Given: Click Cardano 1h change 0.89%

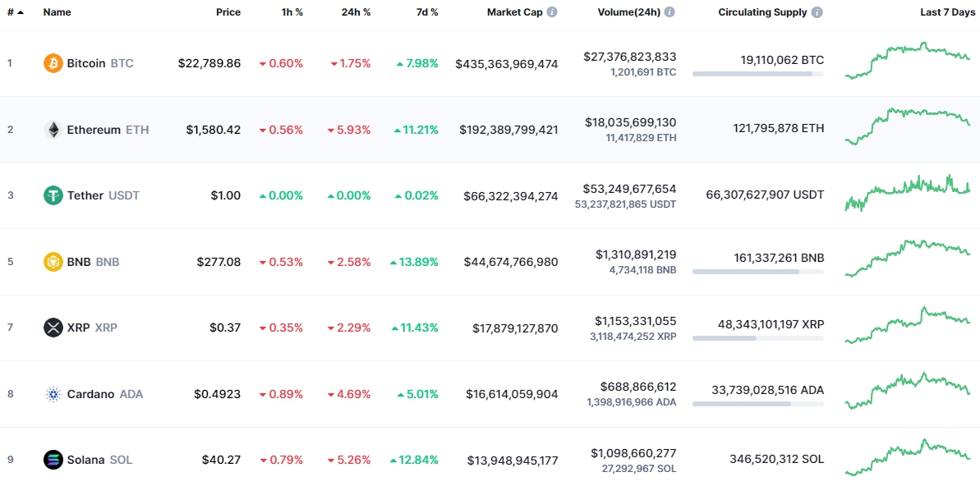Looking at the screenshot, I should (x=281, y=394).
